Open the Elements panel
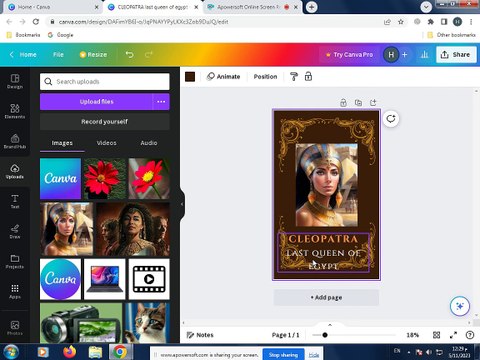 (x=15, y=111)
